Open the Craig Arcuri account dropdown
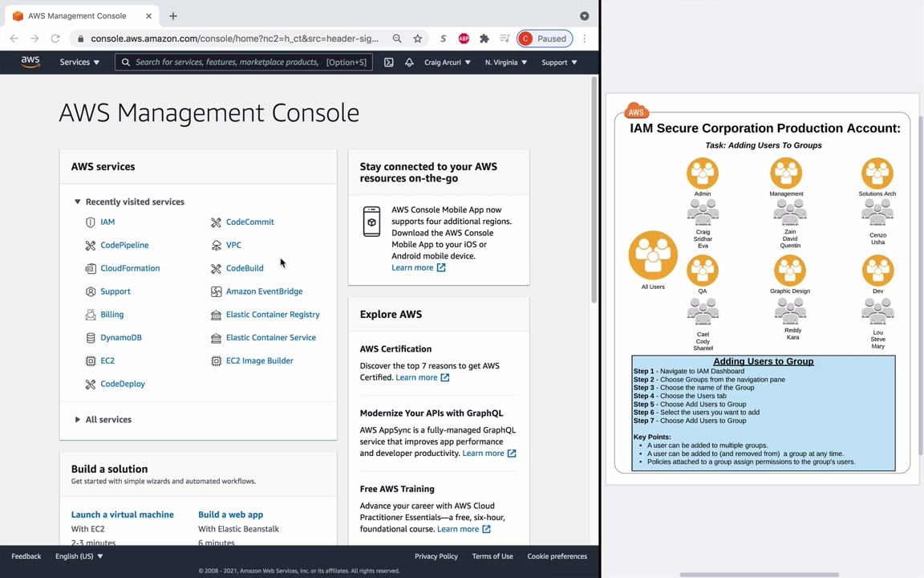 point(448,62)
